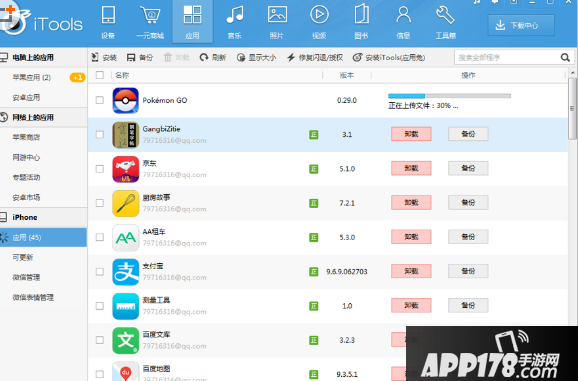Click the backup button for the Alipay row

click(468, 271)
